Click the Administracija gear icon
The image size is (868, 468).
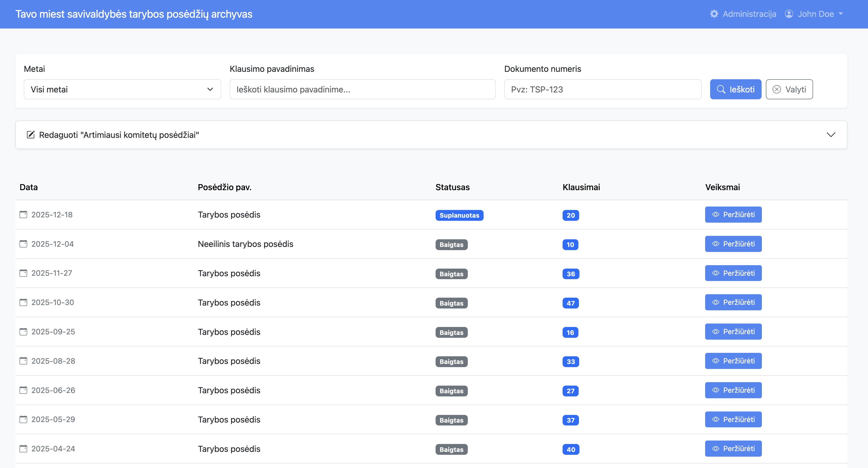[x=714, y=14]
